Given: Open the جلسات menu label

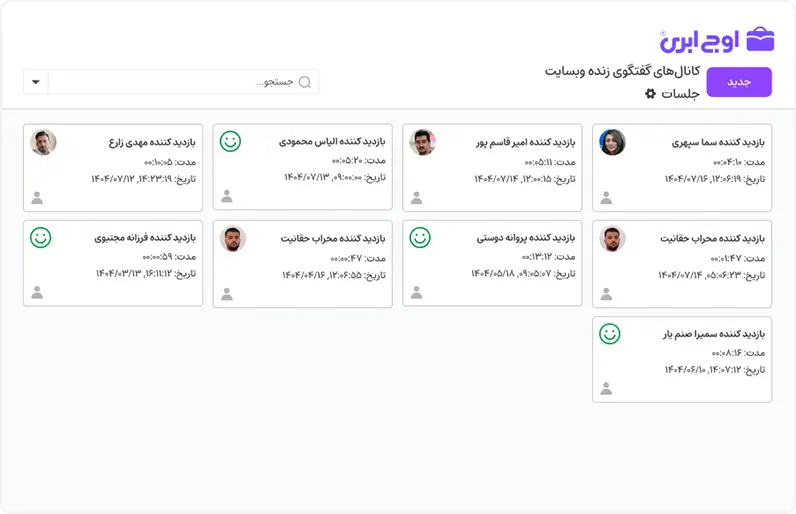Looking at the screenshot, I should [680, 94].
